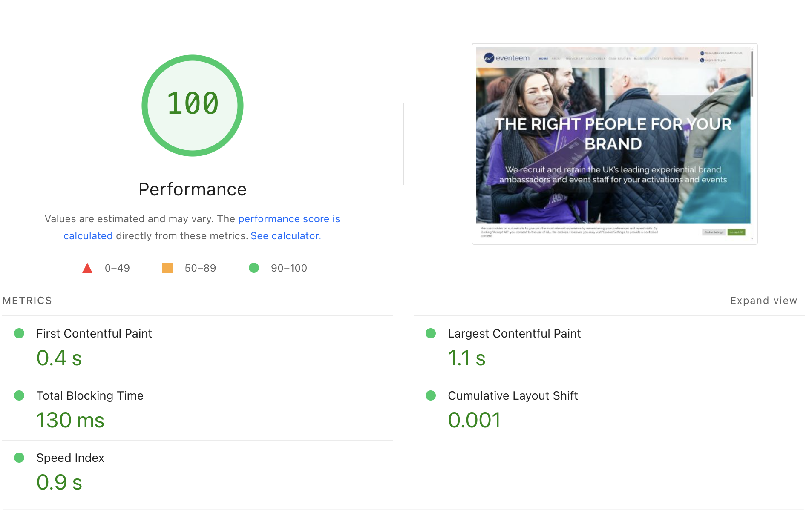Select the Speed Index metric label
Viewport: 812px width, 510px height.
click(x=70, y=458)
